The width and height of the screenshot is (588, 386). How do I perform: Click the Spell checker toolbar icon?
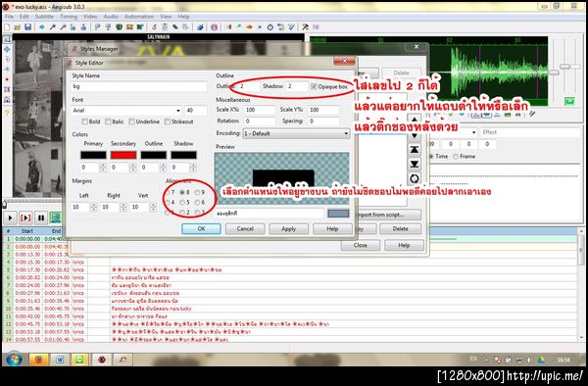[x=291, y=27]
